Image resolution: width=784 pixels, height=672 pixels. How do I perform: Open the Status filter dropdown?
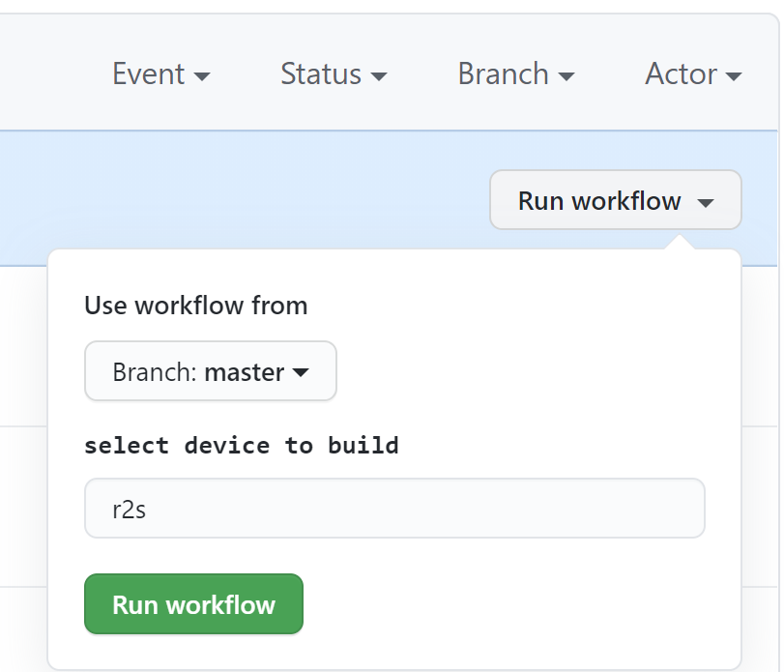point(334,74)
